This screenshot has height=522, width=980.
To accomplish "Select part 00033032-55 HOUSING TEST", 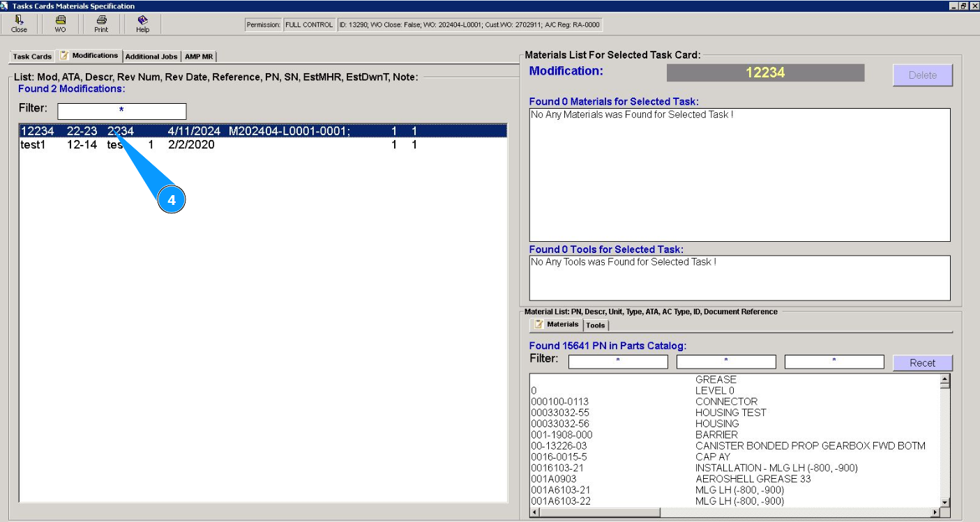I will 735,413.
